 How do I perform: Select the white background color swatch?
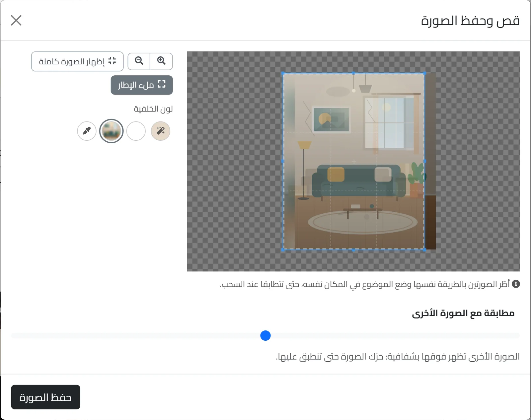136,131
